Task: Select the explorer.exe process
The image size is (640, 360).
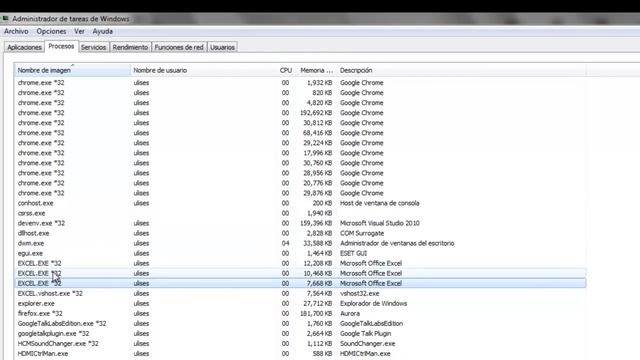Action: tap(300, 304)
